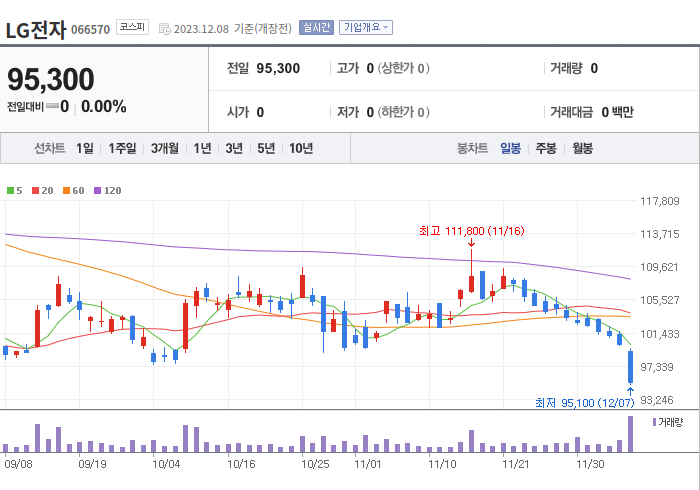700x490 pixels.
Task: Click the stock code 066570
Action: click(x=91, y=30)
